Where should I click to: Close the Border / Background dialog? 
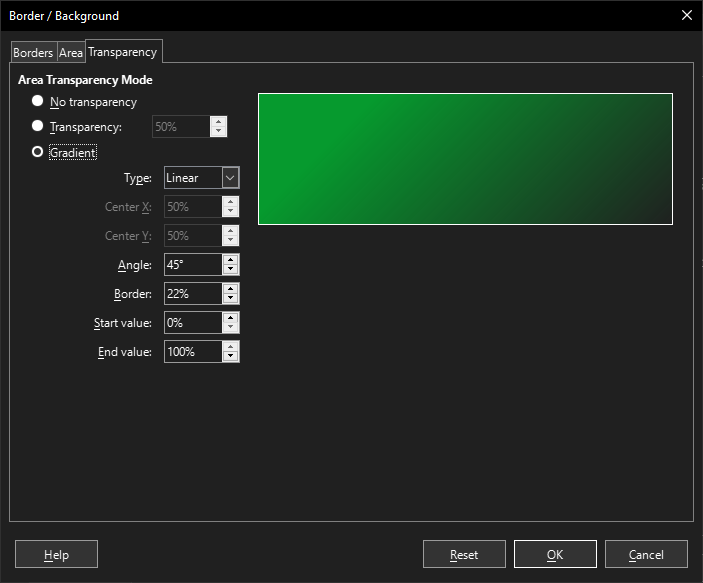[x=687, y=15]
